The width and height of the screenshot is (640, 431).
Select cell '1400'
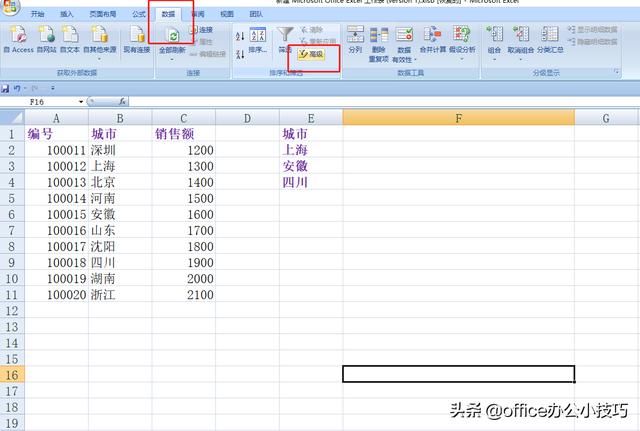184,182
